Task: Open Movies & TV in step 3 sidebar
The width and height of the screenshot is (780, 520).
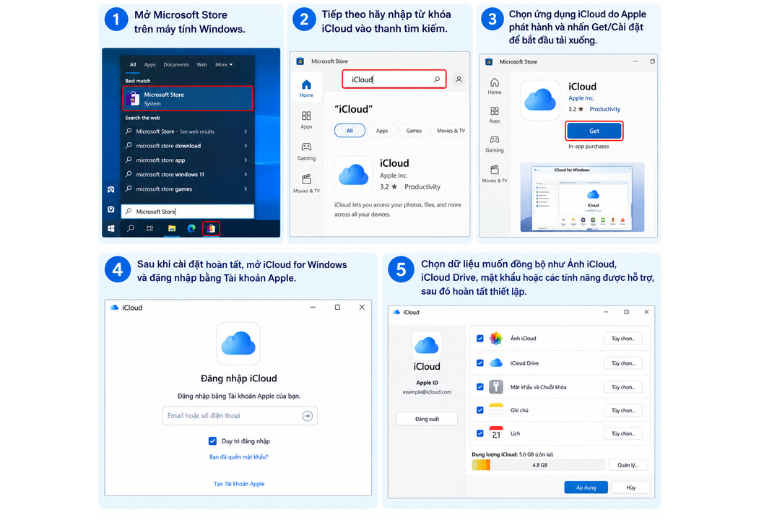Action: click(x=494, y=174)
